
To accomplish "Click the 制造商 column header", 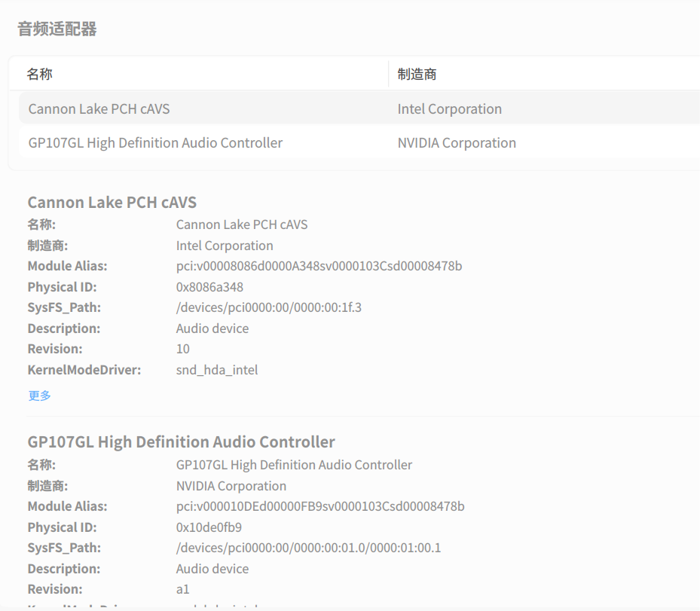I will [417, 74].
